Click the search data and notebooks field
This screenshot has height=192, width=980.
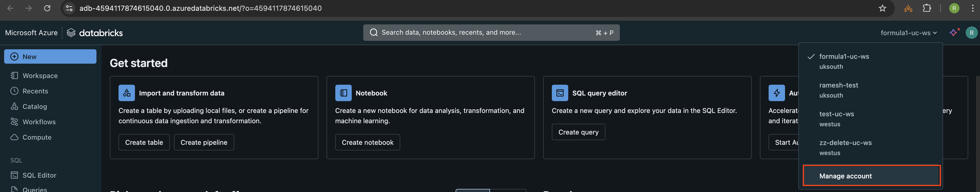491,32
